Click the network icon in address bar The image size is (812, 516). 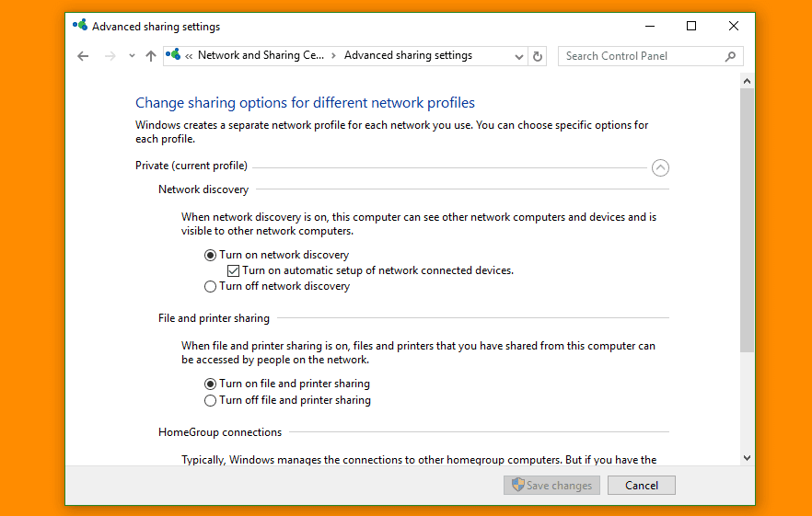pos(173,55)
